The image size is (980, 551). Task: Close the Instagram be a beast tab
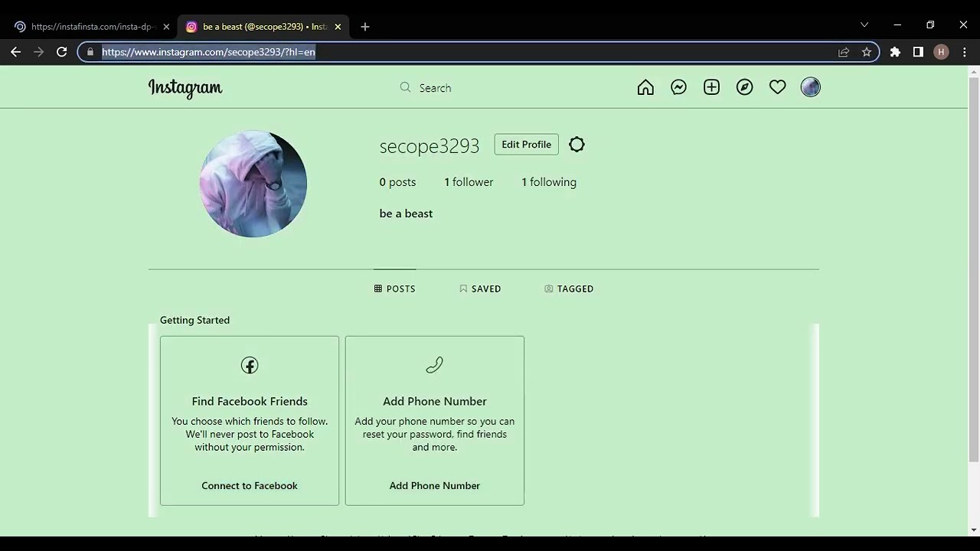coord(338,27)
